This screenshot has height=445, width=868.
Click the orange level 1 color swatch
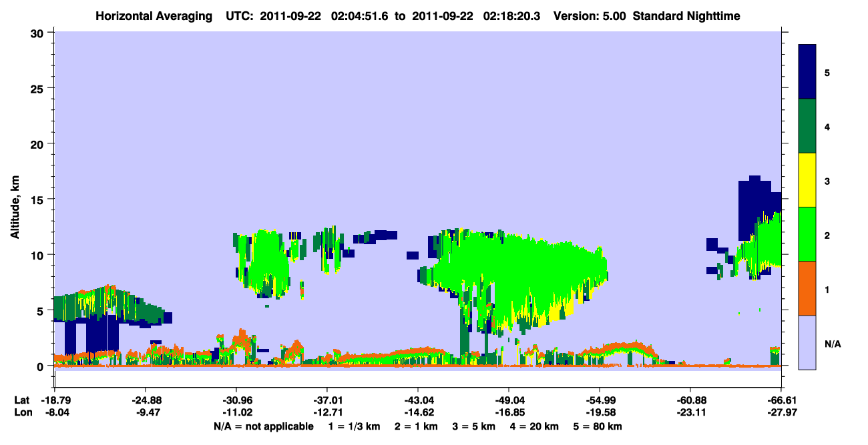(807, 288)
